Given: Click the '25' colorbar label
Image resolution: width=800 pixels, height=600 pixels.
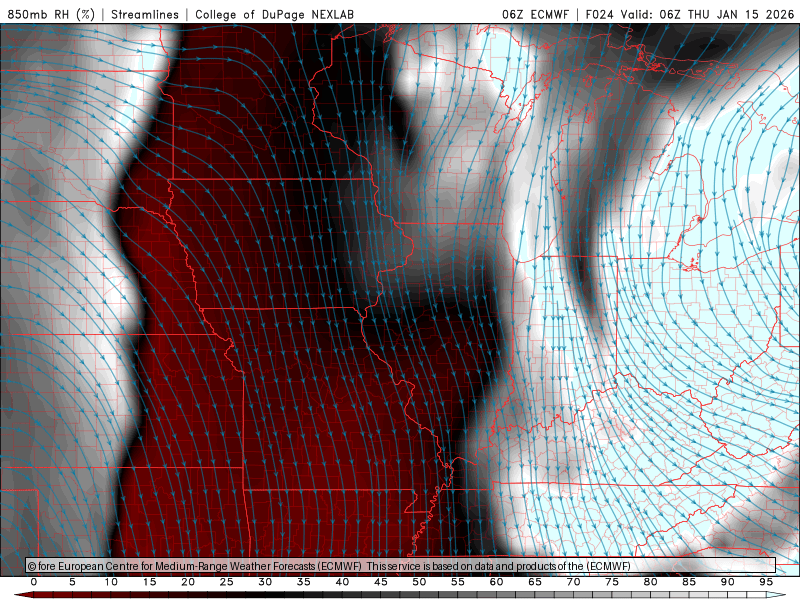Looking at the screenshot, I should (226, 582).
